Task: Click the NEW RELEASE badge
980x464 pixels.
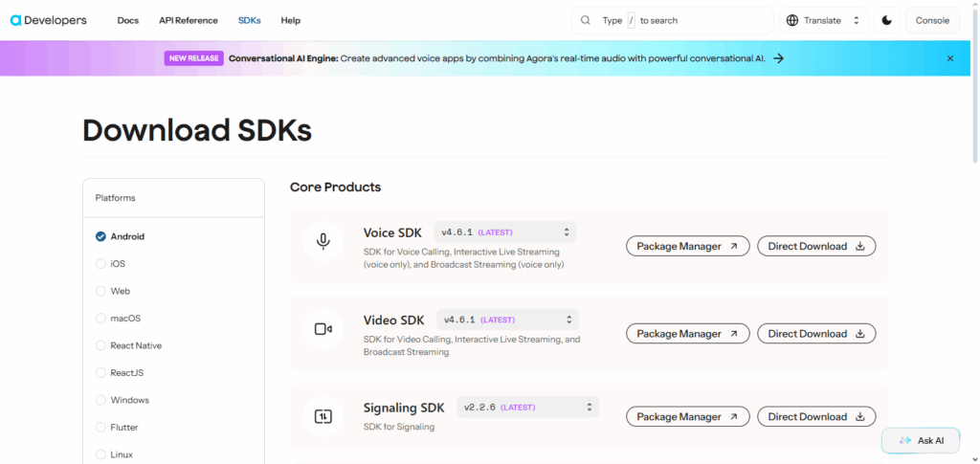Action: pos(193,58)
